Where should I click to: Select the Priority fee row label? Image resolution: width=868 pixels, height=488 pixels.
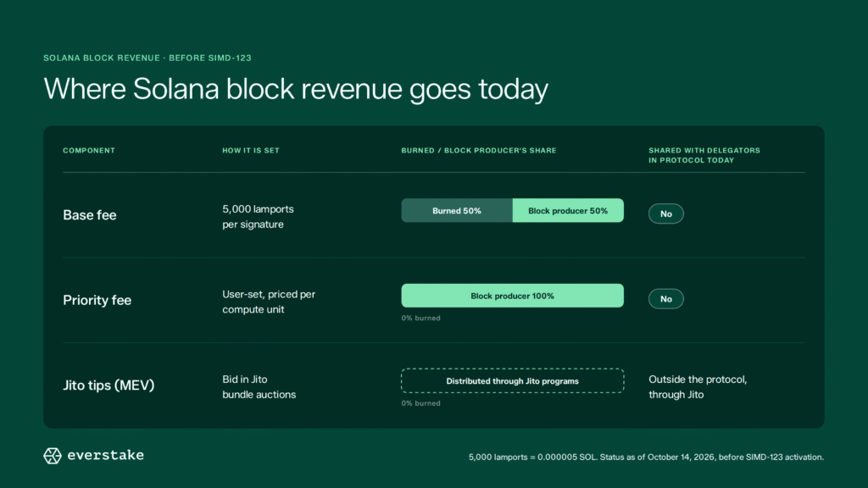(97, 301)
